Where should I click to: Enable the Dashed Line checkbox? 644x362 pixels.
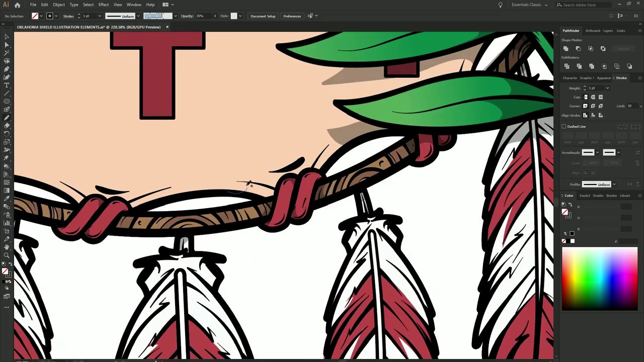coord(564,126)
